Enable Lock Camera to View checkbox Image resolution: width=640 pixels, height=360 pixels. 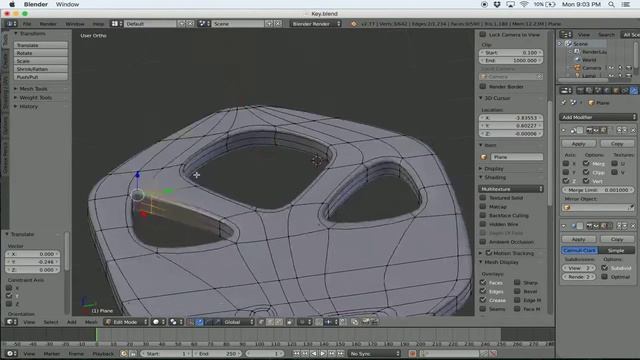483,34
